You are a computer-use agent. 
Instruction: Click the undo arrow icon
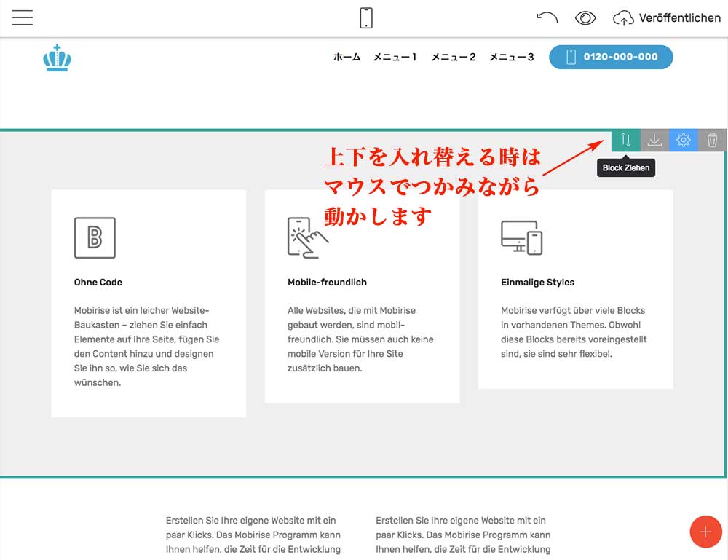coord(547,18)
